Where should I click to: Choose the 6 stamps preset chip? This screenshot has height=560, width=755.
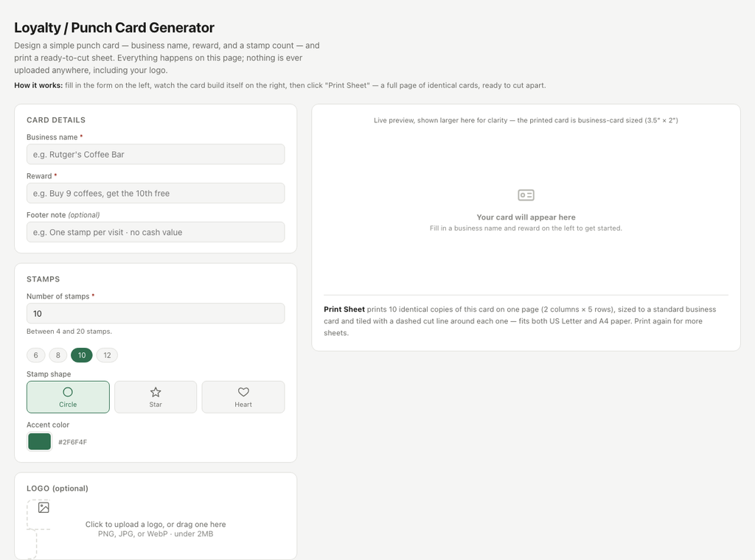click(x=35, y=355)
